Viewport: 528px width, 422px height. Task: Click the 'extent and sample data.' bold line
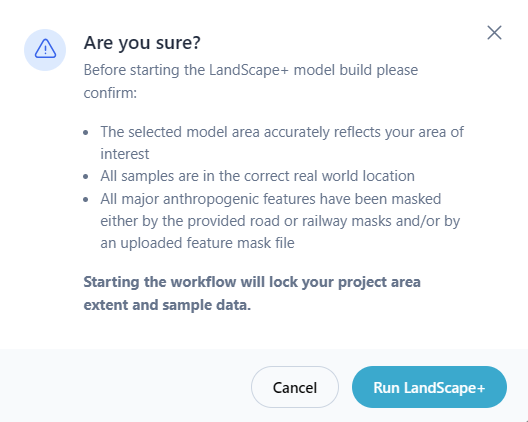tap(167, 305)
